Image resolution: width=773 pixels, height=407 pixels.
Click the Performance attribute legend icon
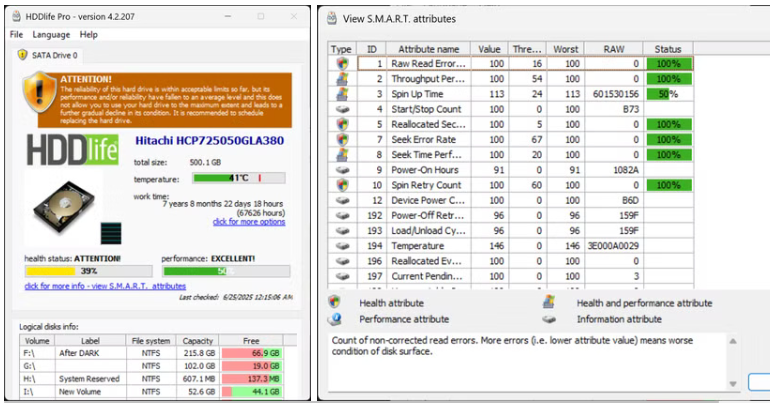click(x=335, y=319)
